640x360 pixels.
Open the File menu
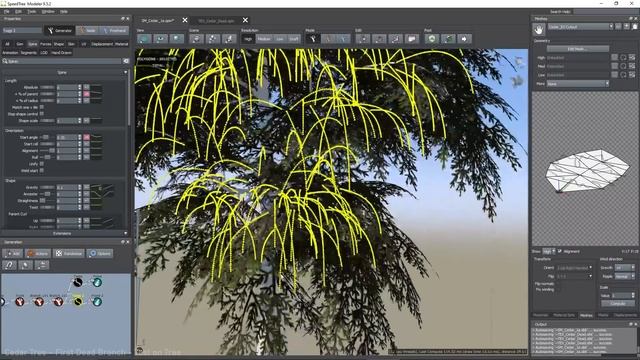click(x=7, y=11)
